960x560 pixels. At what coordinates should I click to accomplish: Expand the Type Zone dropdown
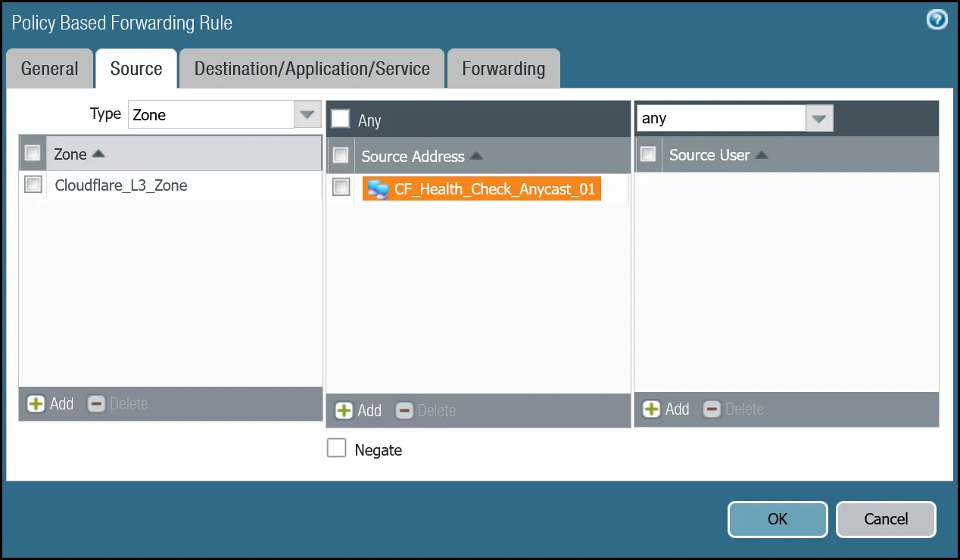click(x=307, y=115)
